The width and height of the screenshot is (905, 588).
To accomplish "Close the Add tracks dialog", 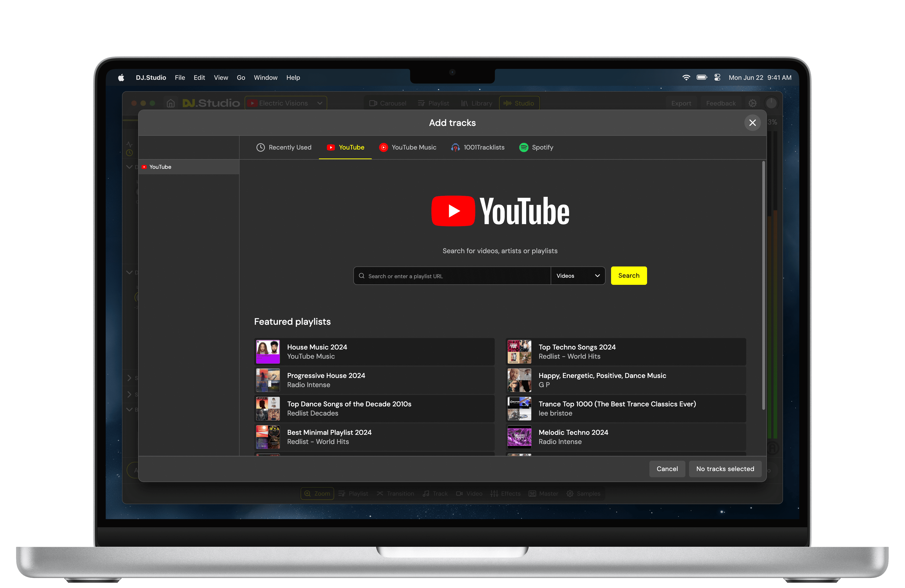I will 752,123.
